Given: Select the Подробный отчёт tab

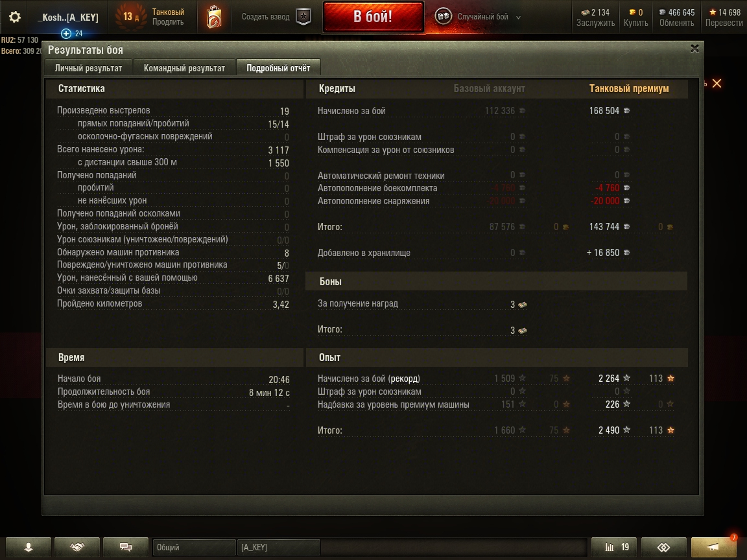Looking at the screenshot, I should point(278,68).
